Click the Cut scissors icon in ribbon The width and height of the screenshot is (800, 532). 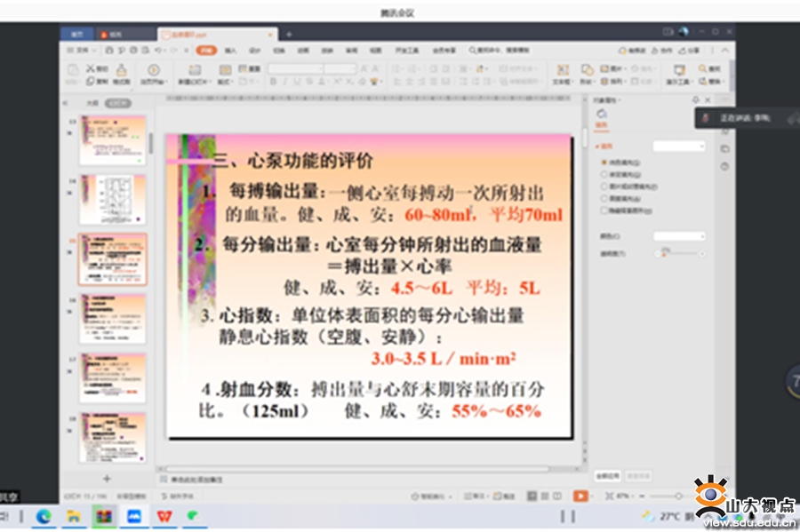pos(92,69)
